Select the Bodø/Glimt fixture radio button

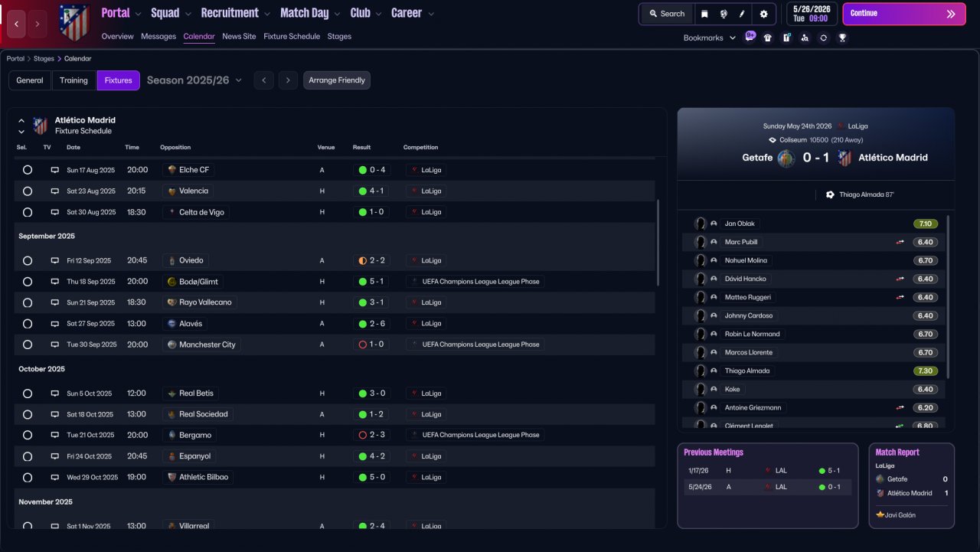[28, 282]
